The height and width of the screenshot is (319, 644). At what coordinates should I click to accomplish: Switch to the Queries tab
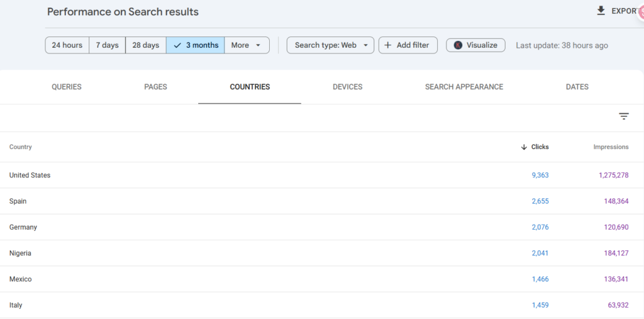click(x=67, y=87)
